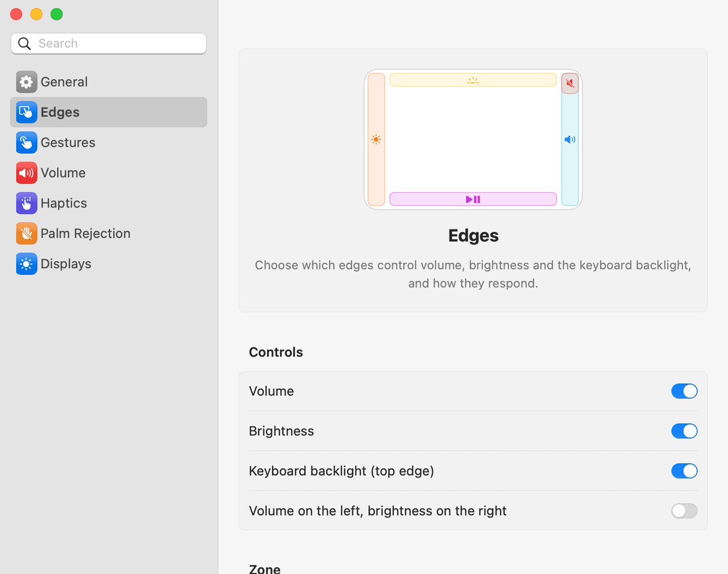Viewport: 728px width, 574px height.
Task: Click in the Search field
Action: point(109,43)
